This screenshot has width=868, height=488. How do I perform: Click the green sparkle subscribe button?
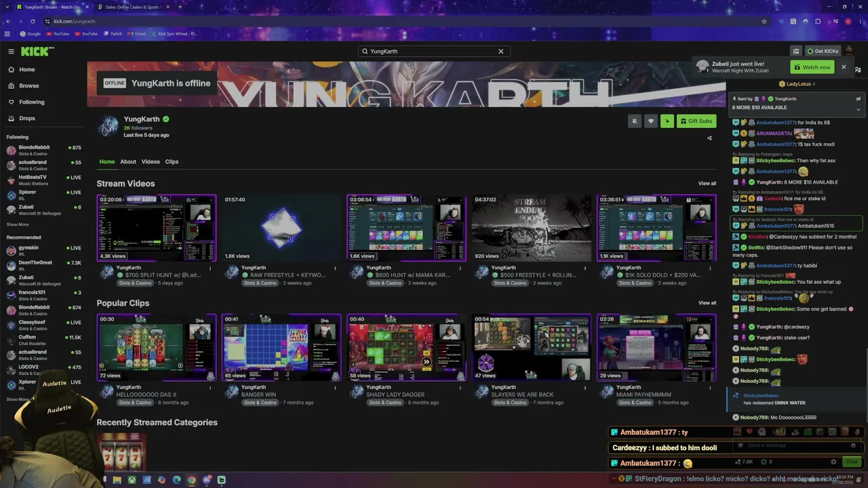pos(667,121)
